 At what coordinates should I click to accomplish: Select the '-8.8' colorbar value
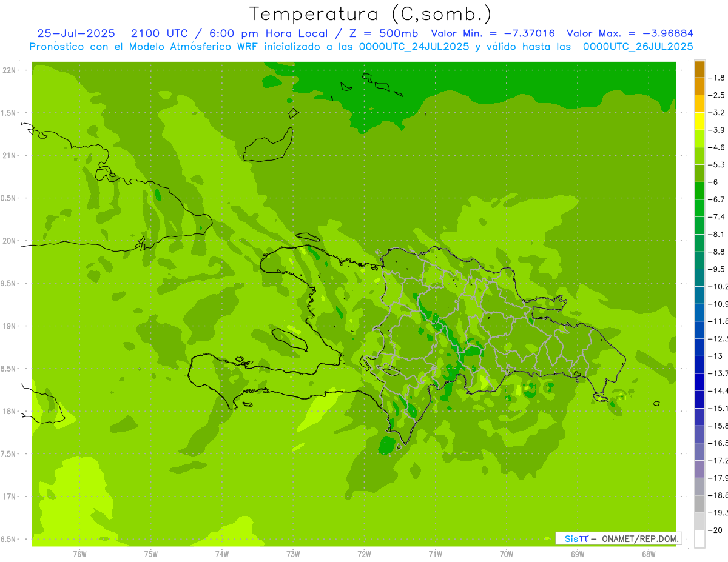(716, 252)
